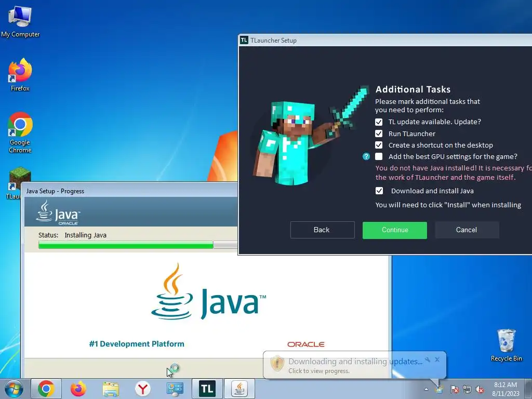Click the shield icon in update notification
This screenshot has height=399, width=532.
[277, 363]
